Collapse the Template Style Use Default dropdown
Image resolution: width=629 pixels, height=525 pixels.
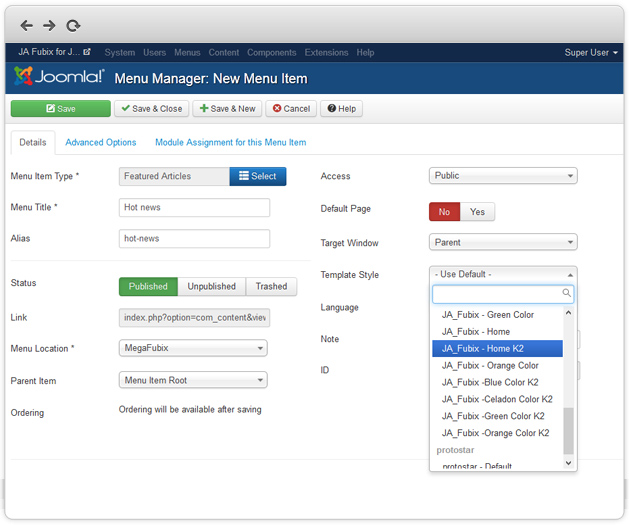coord(503,274)
